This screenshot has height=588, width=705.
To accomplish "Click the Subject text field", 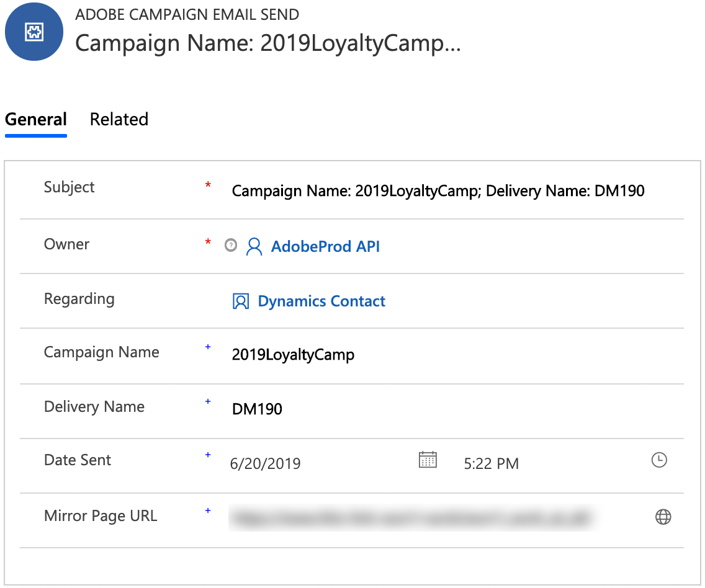I will (438, 191).
